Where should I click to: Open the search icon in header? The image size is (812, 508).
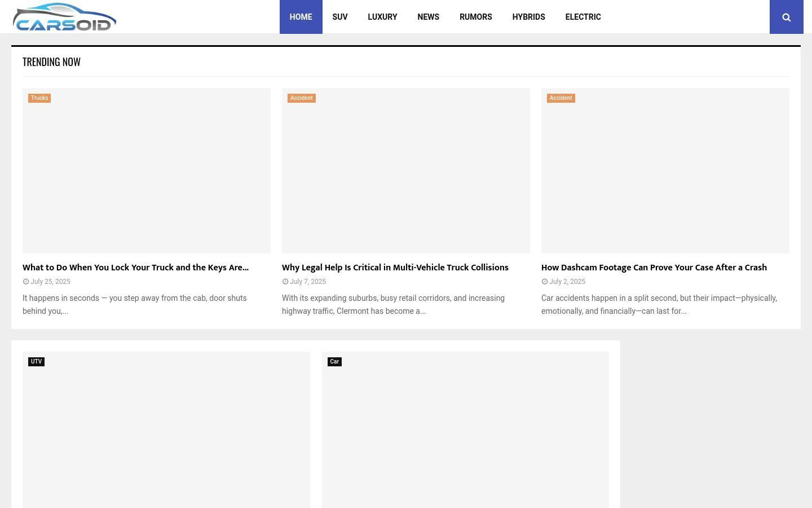[786, 17]
